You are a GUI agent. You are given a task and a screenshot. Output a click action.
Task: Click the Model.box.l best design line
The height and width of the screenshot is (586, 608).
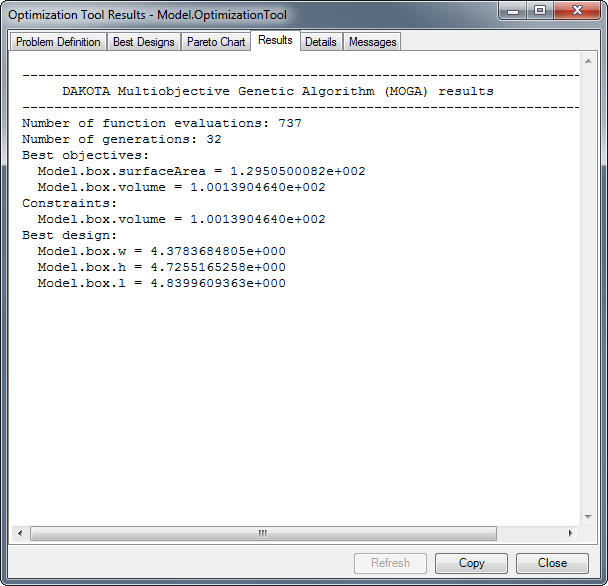pos(161,283)
